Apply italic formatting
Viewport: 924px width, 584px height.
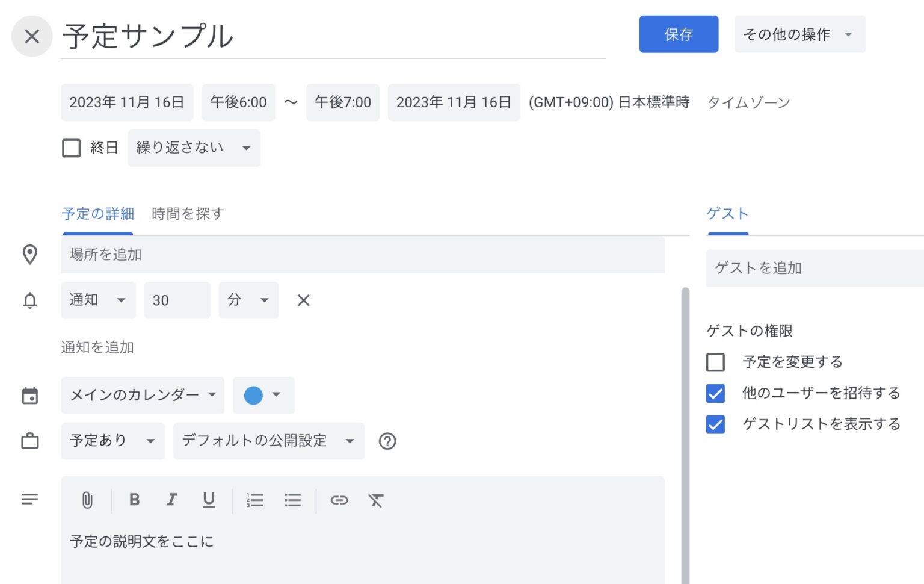coord(171,500)
